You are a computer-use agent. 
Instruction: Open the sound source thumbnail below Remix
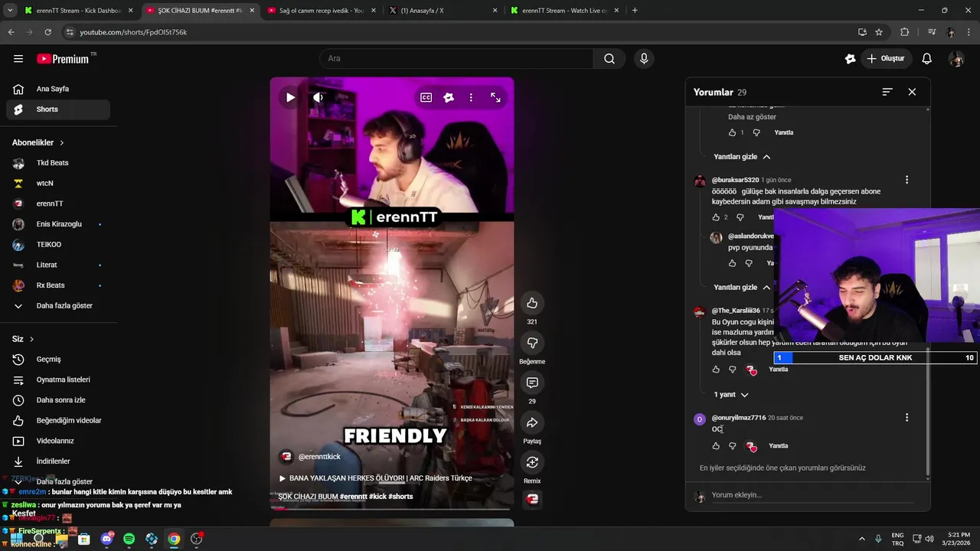pos(532,499)
